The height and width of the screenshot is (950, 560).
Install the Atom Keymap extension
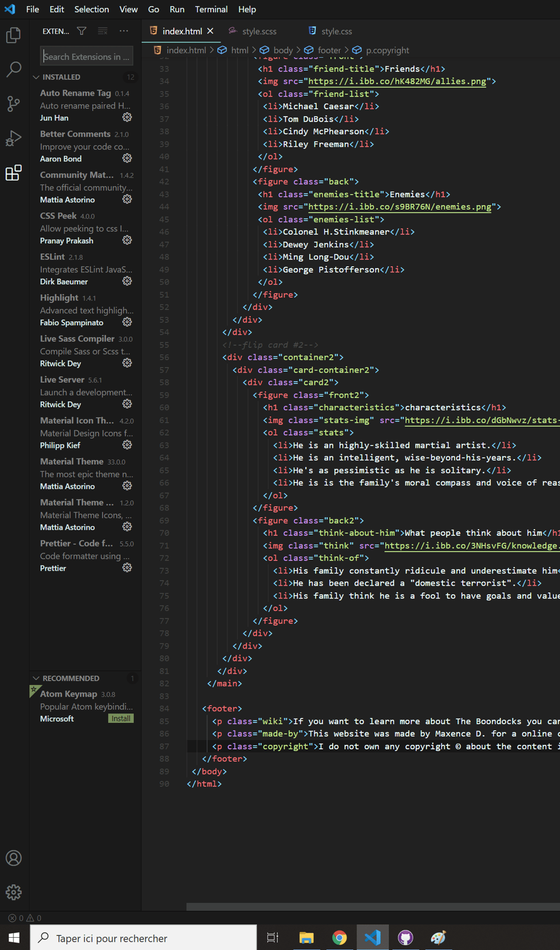[120, 719]
